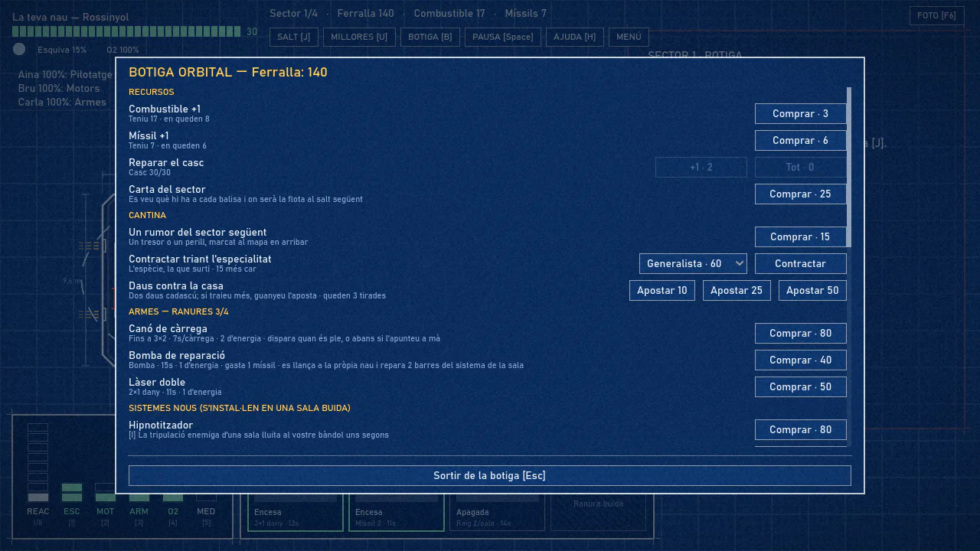Click the green hull integrity bar
The image size is (980, 551).
point(126,31)
